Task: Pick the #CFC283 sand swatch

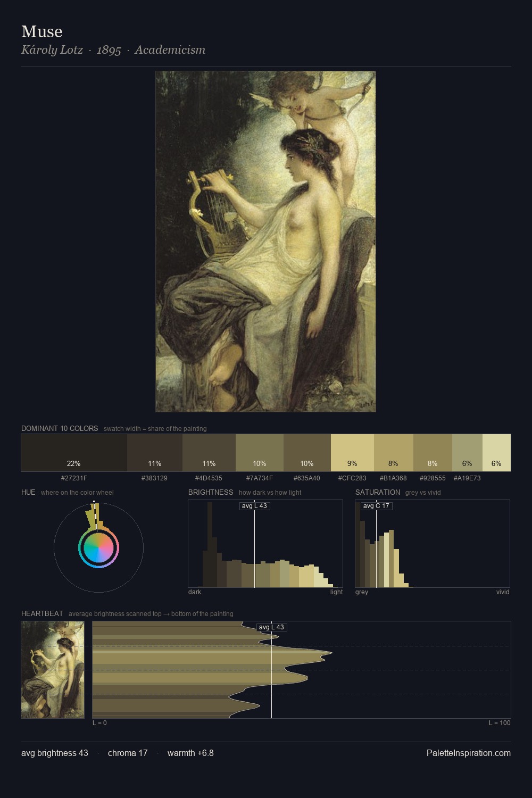Action: point(352,453)
